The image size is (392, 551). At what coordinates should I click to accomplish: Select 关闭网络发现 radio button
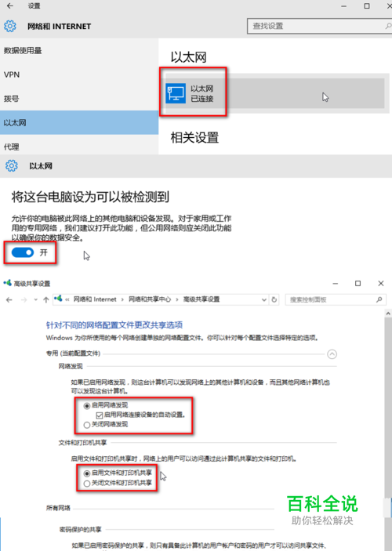point(86,425)
